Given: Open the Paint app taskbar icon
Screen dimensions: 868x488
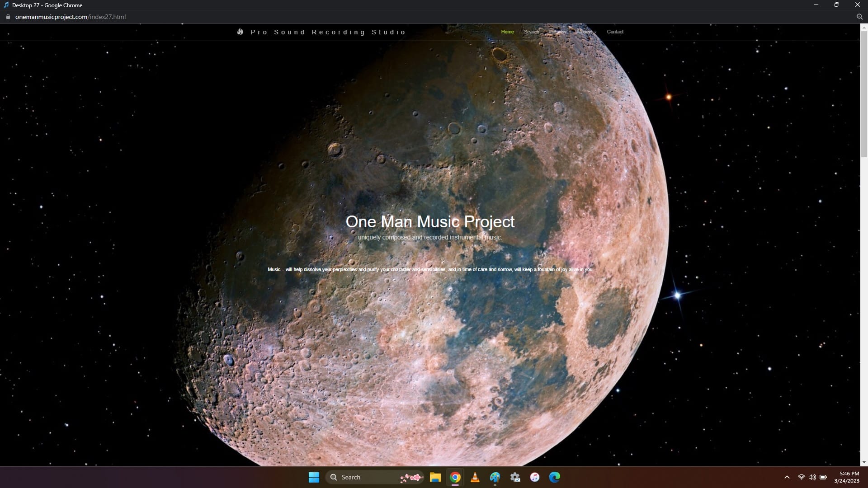Looking at the screenshot, I should tap(495, 477).
